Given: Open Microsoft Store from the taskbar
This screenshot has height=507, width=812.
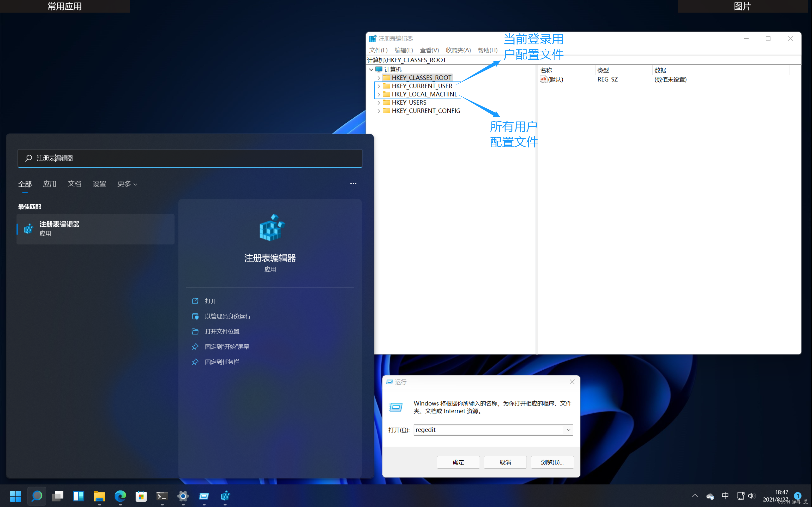Looking at the screenshot, I should pyautogui.click(x=141, y=496).
